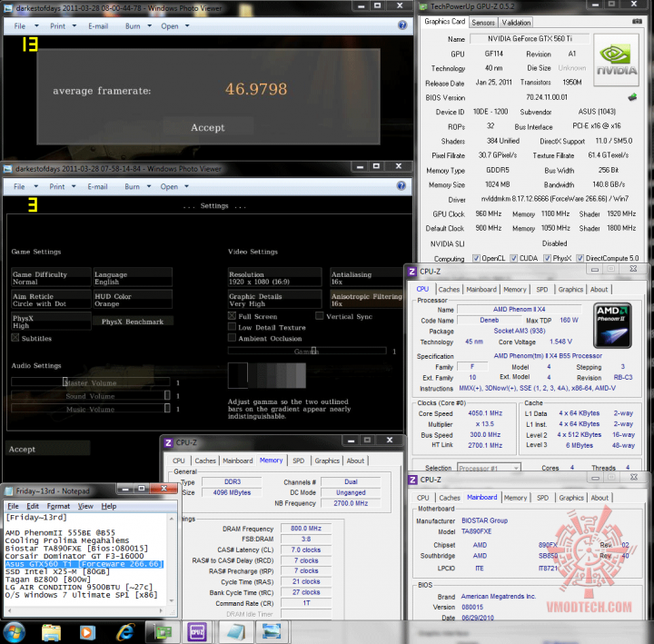
Task: Toggle Subtitles checkbox
Action: [15, 338]
